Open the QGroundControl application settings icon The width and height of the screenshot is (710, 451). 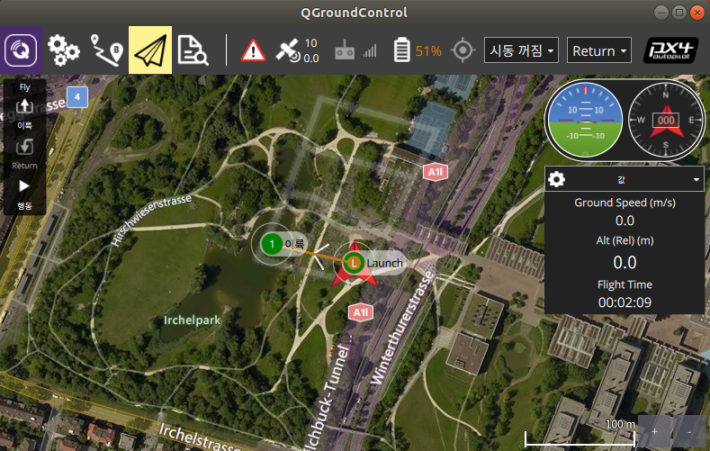[x=21, y=50]
